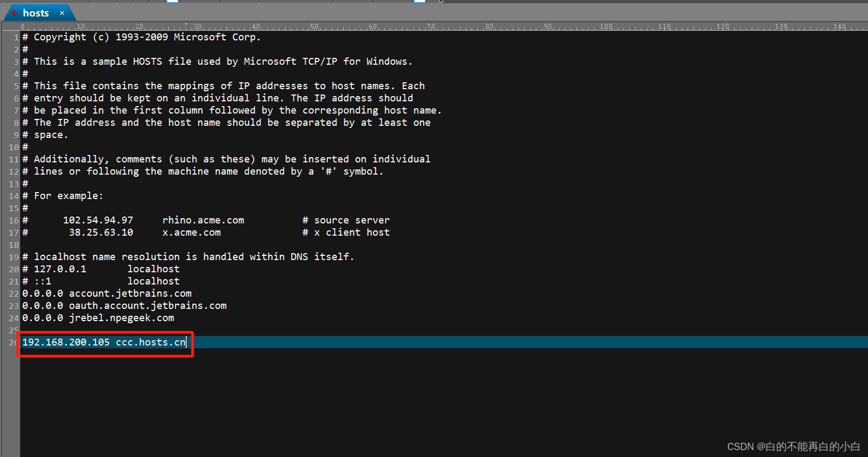Screen dimensions: 868x457
Task: Click the 0.0.0.0 account.jetbrains.com line
Action: (x=107, y=294)
